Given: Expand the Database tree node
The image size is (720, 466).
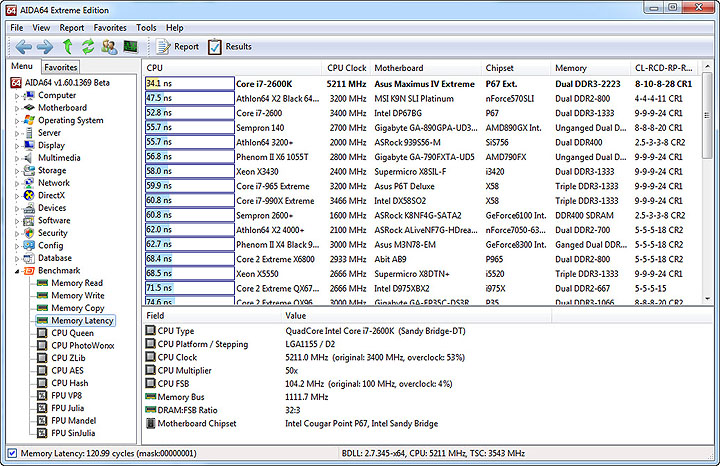Looking at the screenshot, I should (17, 258).
